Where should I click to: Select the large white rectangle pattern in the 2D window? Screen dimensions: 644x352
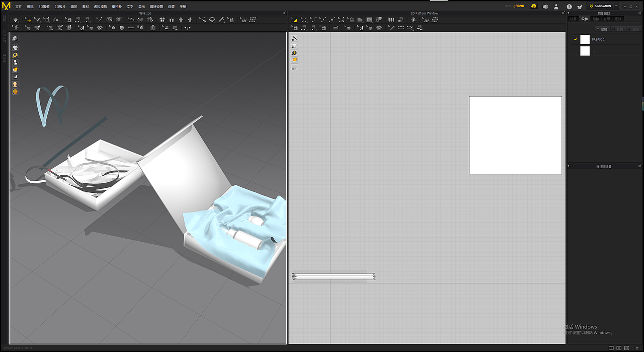[515, 135]
